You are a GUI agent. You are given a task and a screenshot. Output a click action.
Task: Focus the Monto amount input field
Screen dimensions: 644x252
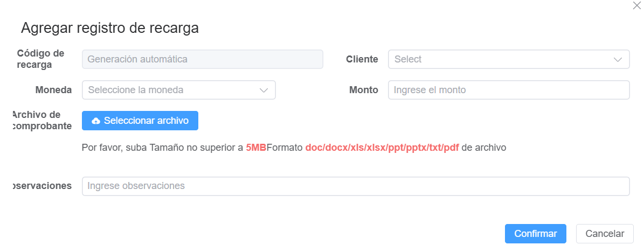coord(508,90)
